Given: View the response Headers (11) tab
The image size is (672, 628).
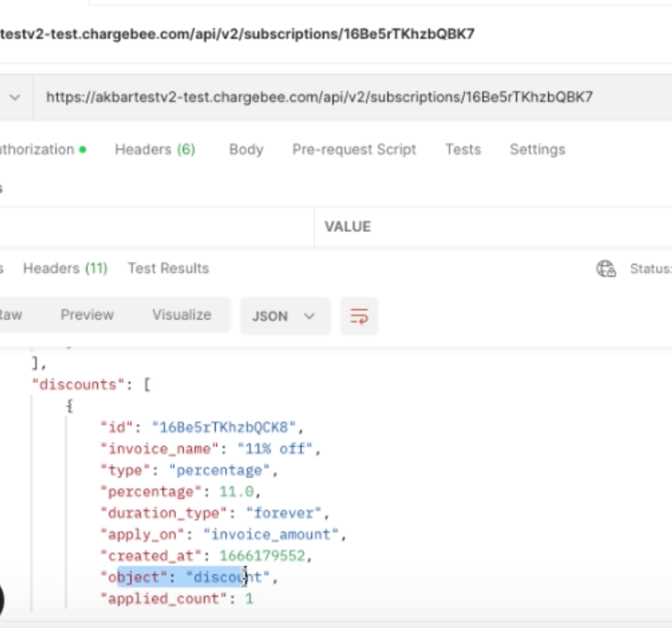Looking at the screenshot, I should tap(65, 269).
